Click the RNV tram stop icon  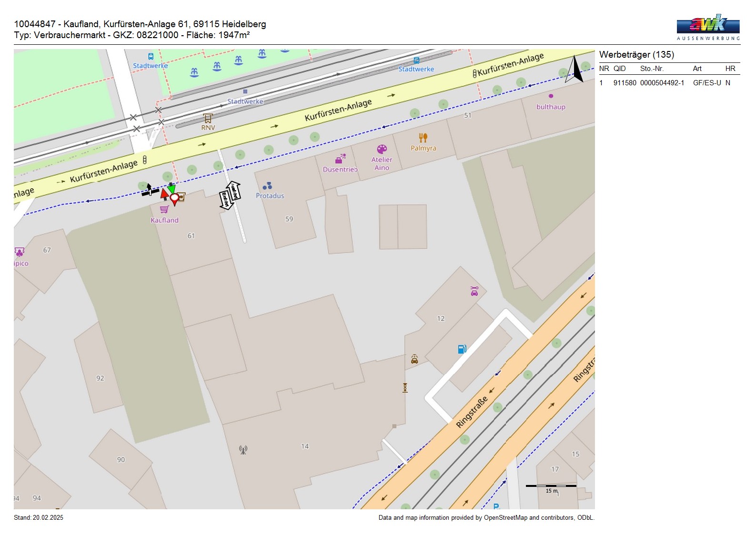[208, 118]
